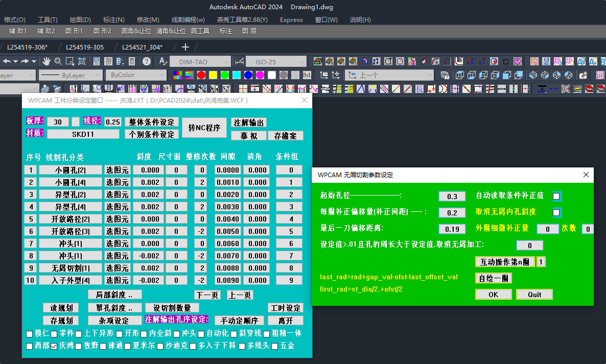Open the Help question mark icon
This screenshot has width=606, height=364.
(x=147, y=61)
